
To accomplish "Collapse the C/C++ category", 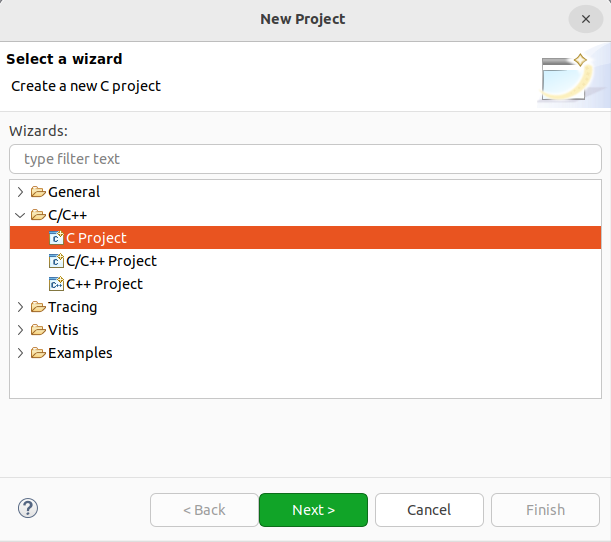I will point(20,215).
